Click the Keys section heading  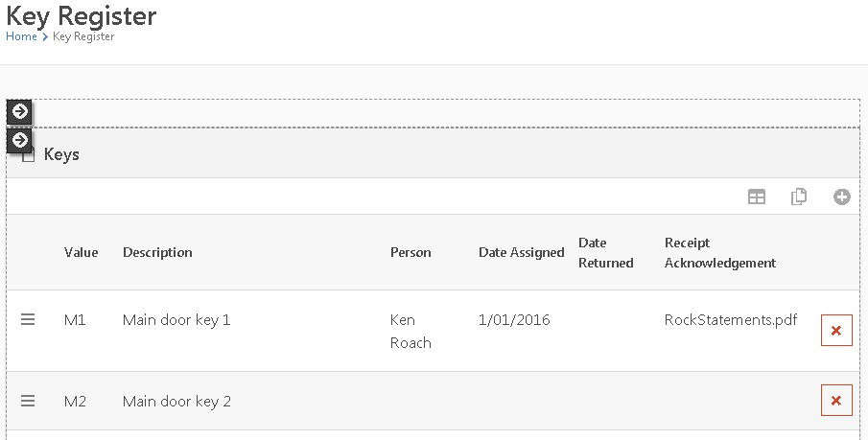pyautogui.click(x=61, y=154)
